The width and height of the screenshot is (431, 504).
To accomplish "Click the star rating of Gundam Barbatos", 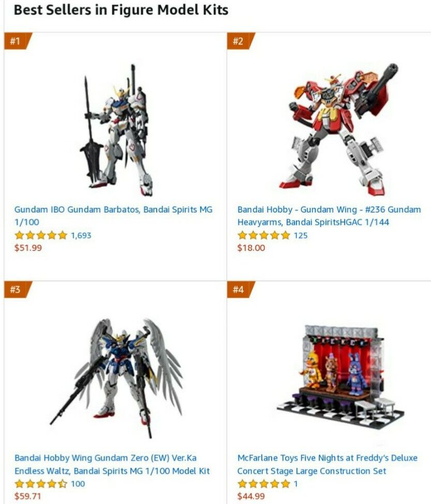I will (x=41, y=235).
